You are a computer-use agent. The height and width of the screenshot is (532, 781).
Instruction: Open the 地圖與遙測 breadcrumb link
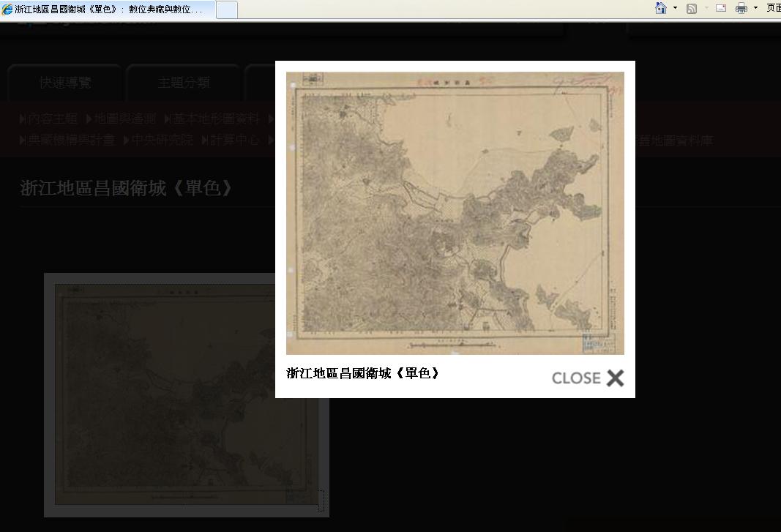[x=124, y=119]
